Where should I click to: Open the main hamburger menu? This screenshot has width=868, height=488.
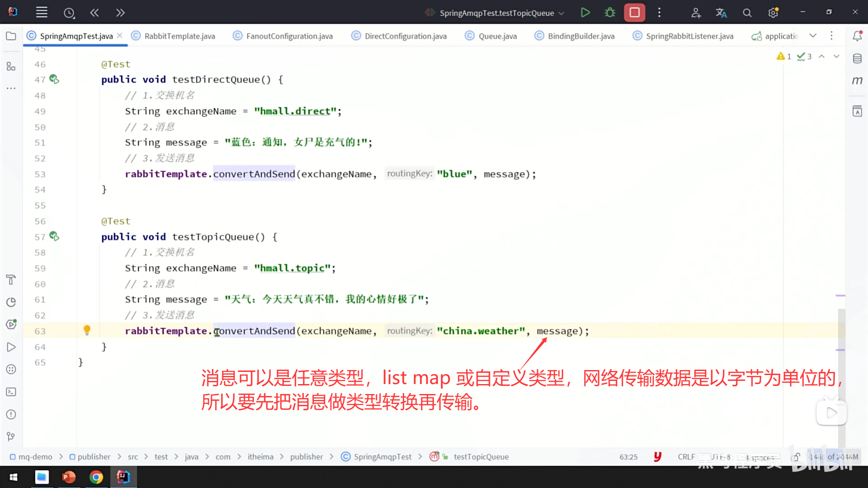click(x=42, y=13)
